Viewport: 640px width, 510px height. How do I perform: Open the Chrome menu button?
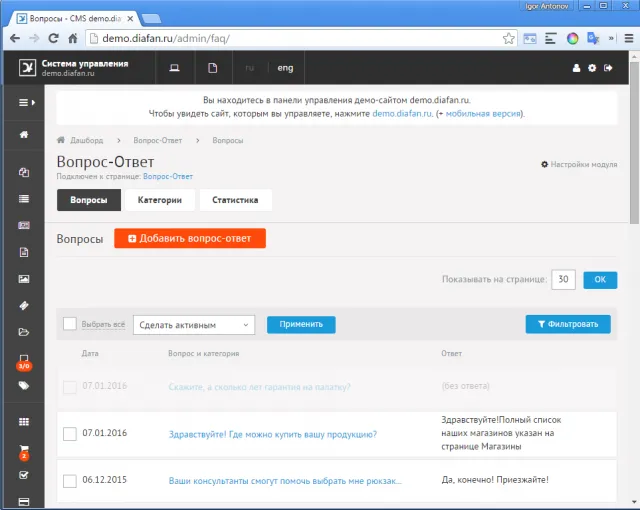[x=629, y=38]
